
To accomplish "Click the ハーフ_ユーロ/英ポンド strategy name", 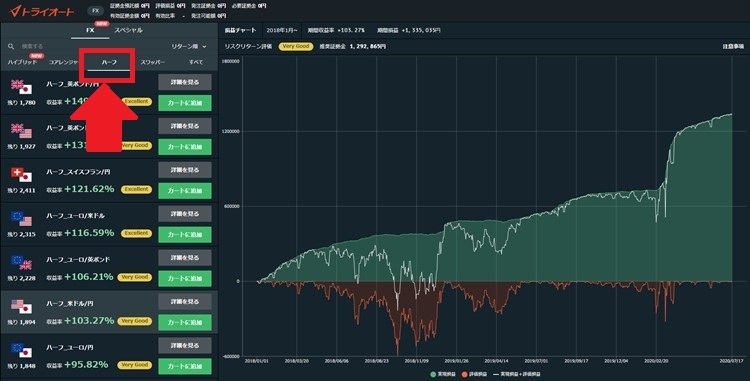I will (x=78, y=260).
